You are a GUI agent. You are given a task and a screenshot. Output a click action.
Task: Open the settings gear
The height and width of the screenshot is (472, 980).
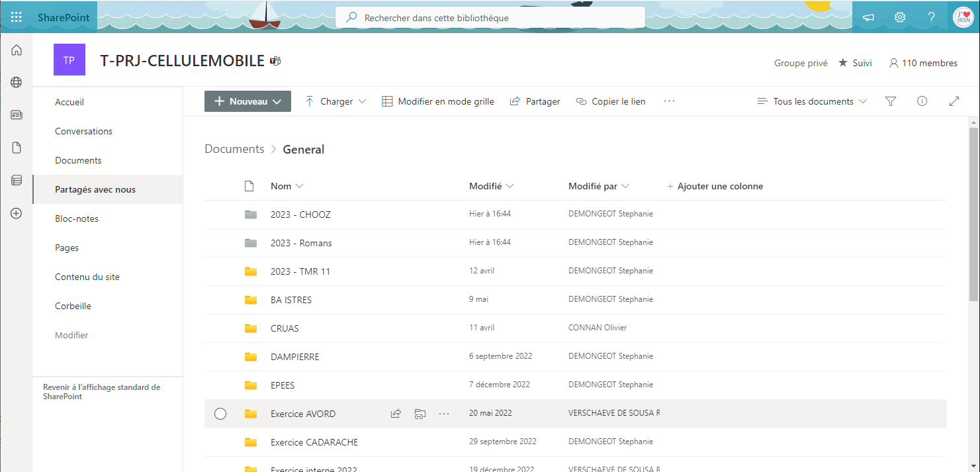tap(899, 17)
